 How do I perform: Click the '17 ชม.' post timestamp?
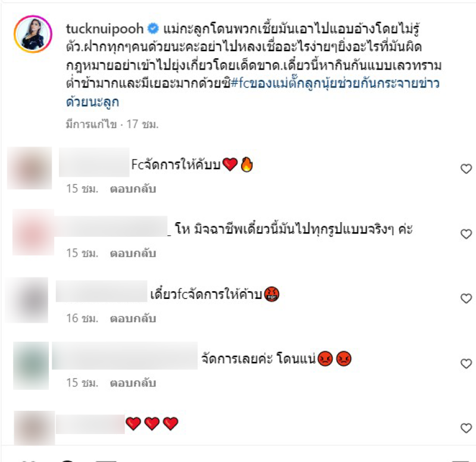point(142,124)
